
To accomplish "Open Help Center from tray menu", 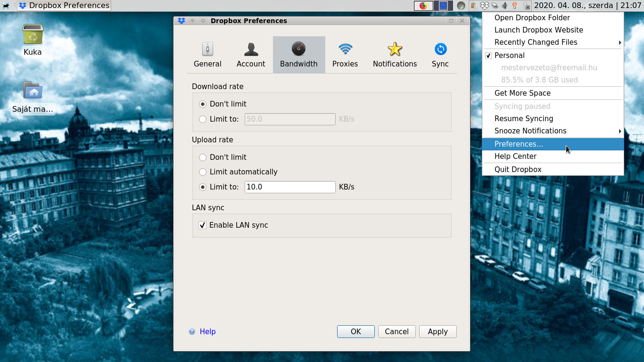I will coord(553,156).
